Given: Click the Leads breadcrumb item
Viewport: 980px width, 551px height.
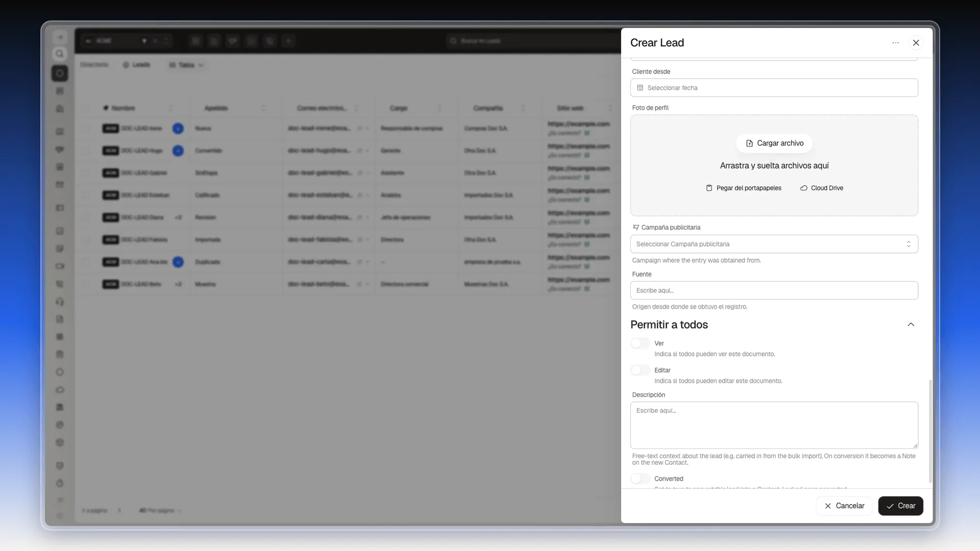Looking at the screenshot, I should pos(136,65).
